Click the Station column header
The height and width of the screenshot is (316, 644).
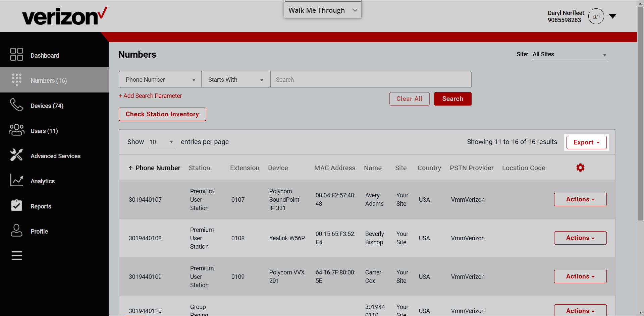[x=199, y=168]
